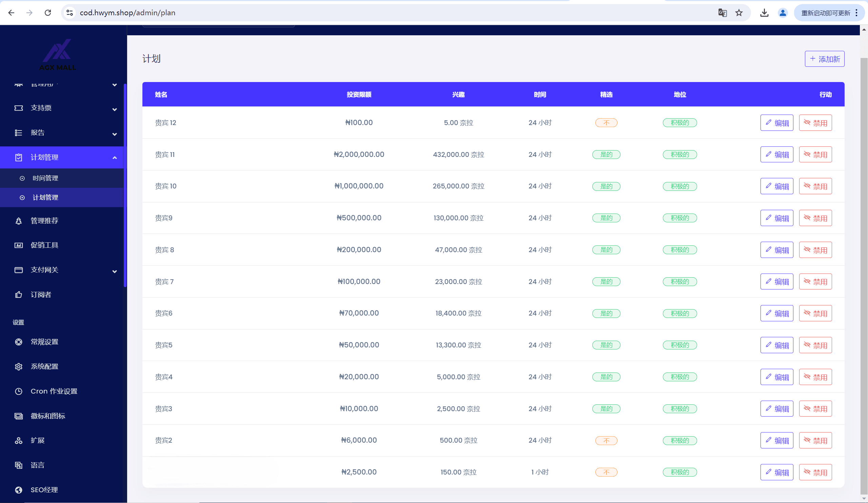Click the Chrome profile avatar icon
This screenshot has width=868, height=503.
point(783,13)
